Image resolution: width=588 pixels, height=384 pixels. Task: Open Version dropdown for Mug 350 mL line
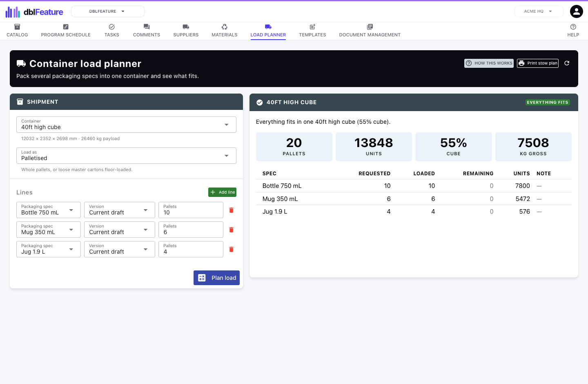[120, 230]
